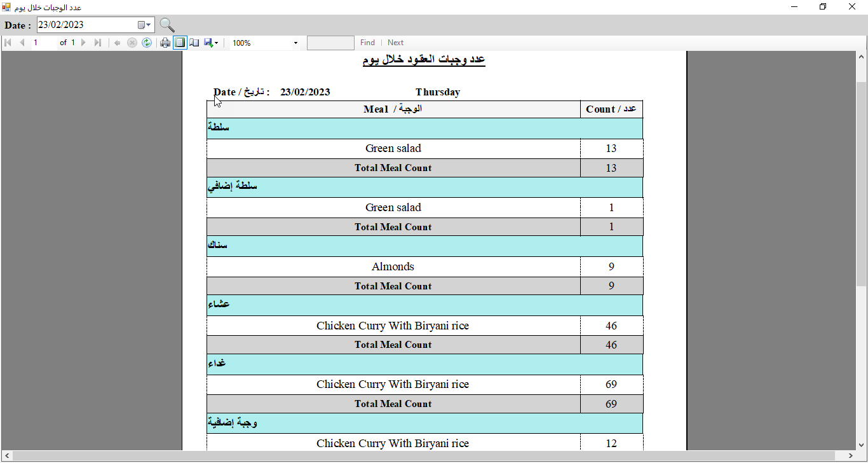
Task: Click the find text input box
Action: pos(330,43)
